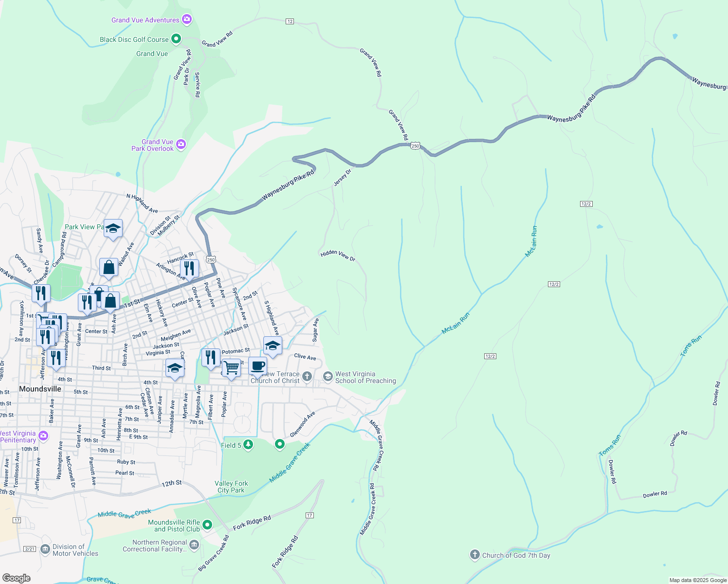Select the shopping bag pin near Walnut Ave
The image size is (728, 584).
[x=109, y=268]
